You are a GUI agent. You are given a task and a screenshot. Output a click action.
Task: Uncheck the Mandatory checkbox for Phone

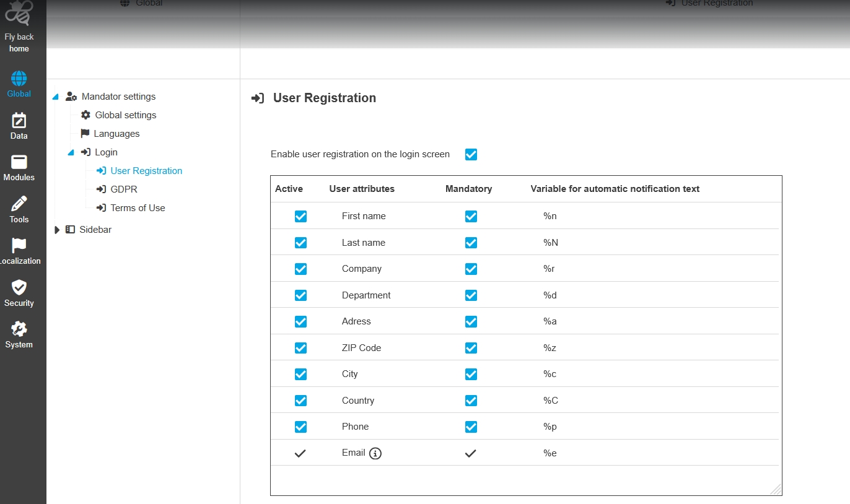(x=471, y=427)
